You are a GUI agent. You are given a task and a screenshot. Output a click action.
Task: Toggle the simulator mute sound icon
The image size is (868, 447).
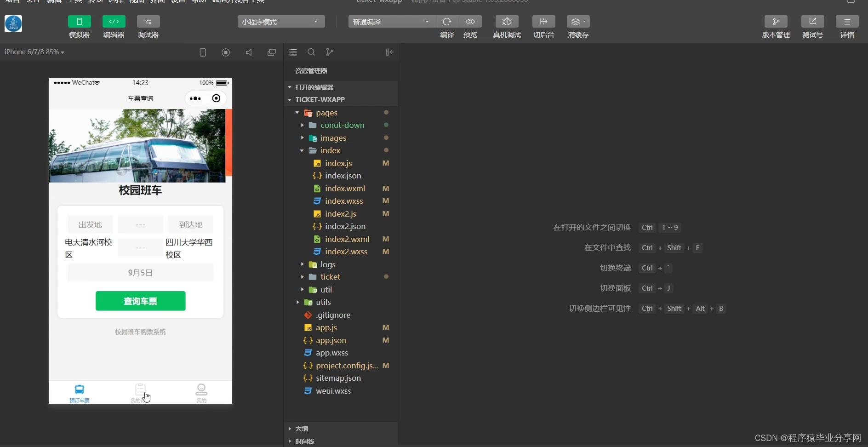pos(249,52)
